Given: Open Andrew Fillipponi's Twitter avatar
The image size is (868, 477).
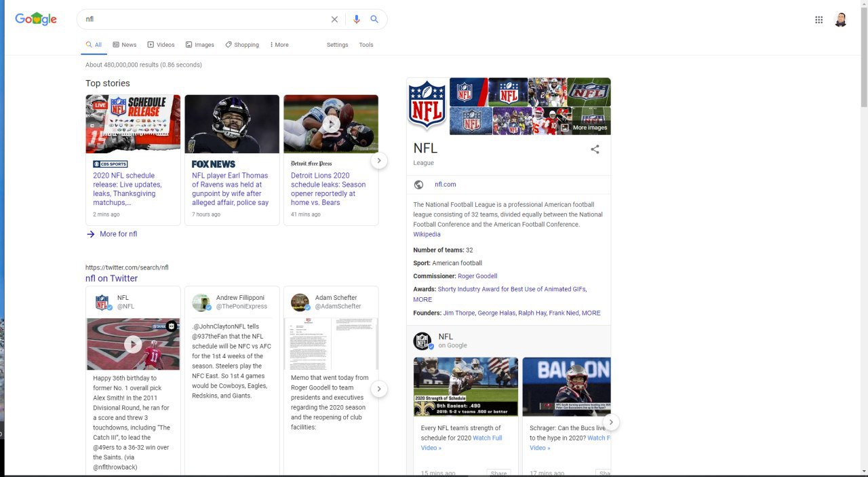Looking at the screenshot, I should [x=201, y=303].
